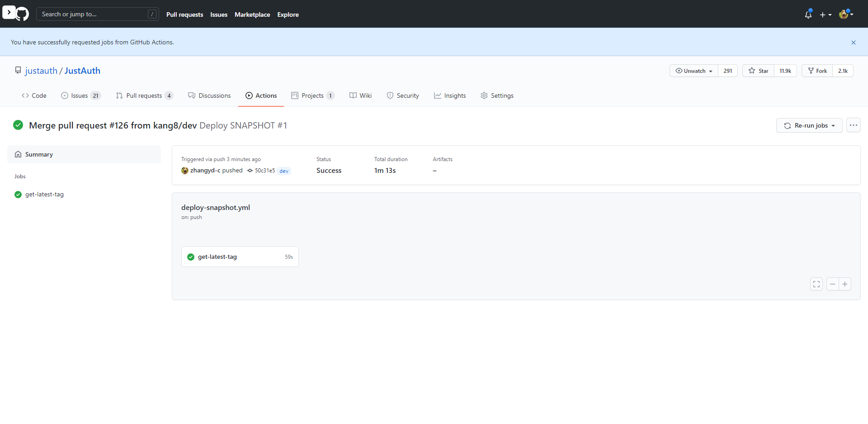Star the repository
868x424 pixels.
[758, 71]
